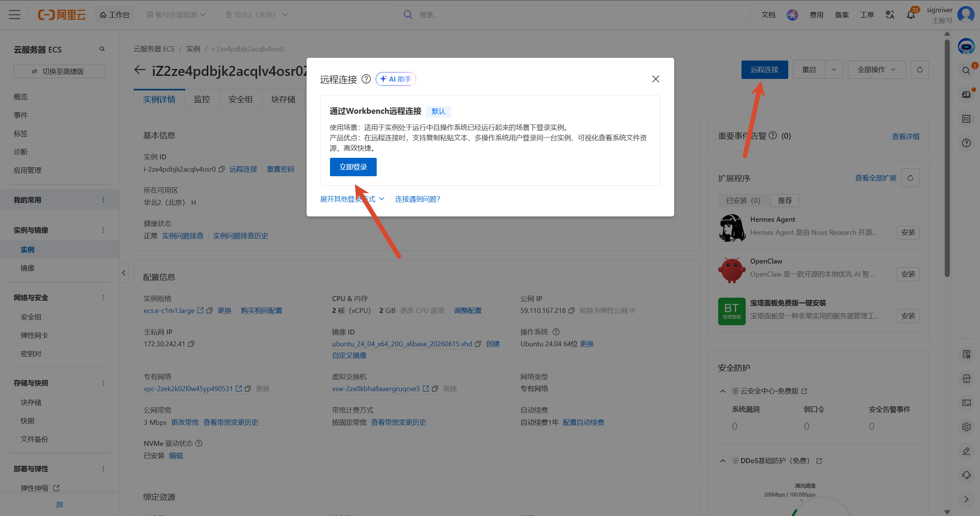The height and width of the screenshot is (516, 980).
Task: Open the chat icon at sidebar bottom
Action: point(60,505)
